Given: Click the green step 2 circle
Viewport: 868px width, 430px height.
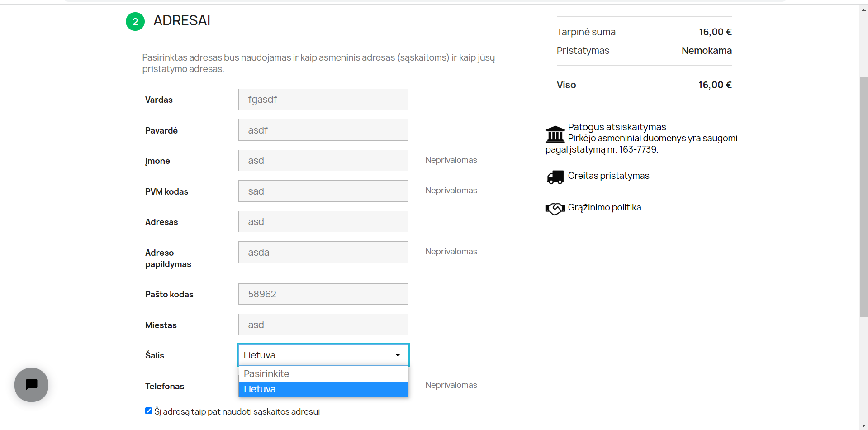Looking at the screenshot, I should tap(135, 21).
